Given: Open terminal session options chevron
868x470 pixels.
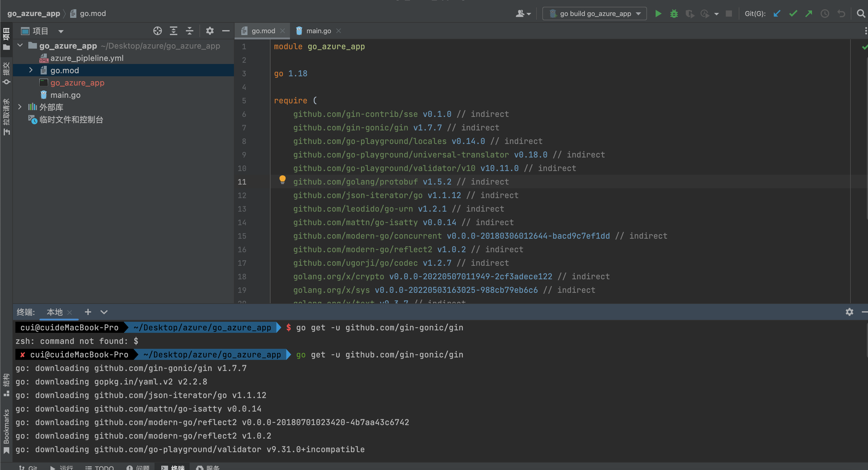Looking at the screenshot, I should pos(104,312).
